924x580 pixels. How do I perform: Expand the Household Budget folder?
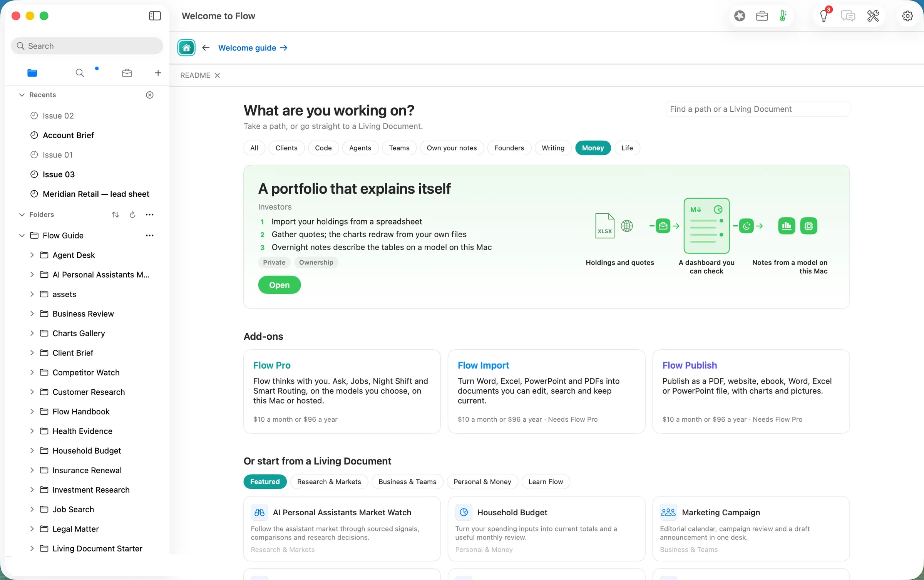point(32,451)
